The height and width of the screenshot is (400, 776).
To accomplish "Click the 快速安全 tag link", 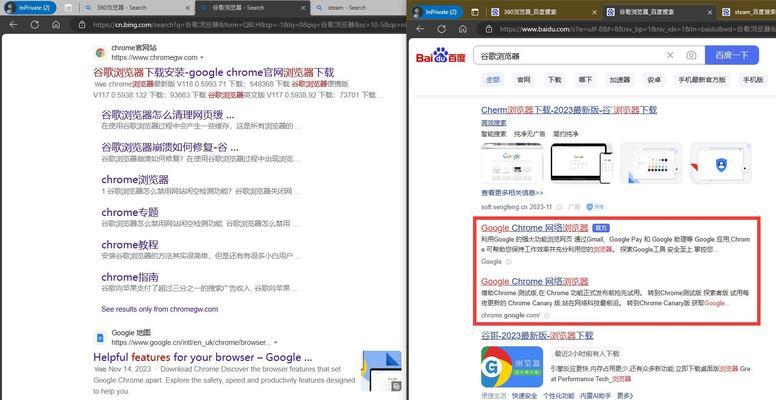I will [x=525, y=396].
